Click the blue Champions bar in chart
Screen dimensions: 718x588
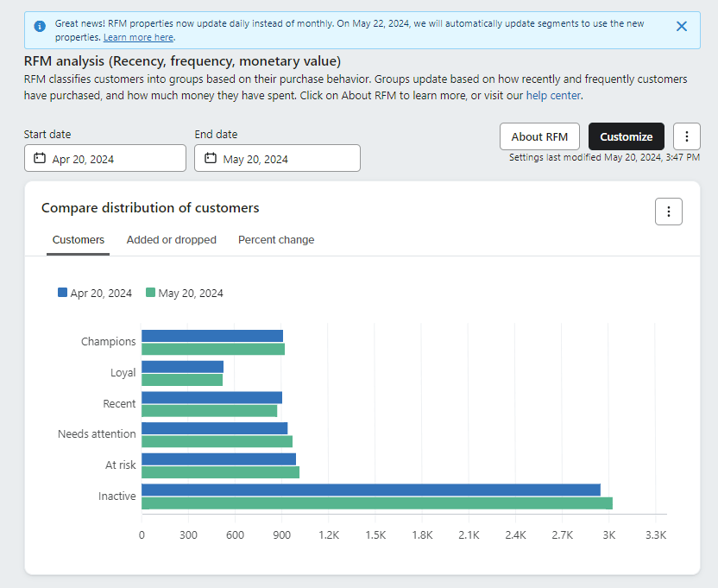pyautogui.click(x=212, y=336)
